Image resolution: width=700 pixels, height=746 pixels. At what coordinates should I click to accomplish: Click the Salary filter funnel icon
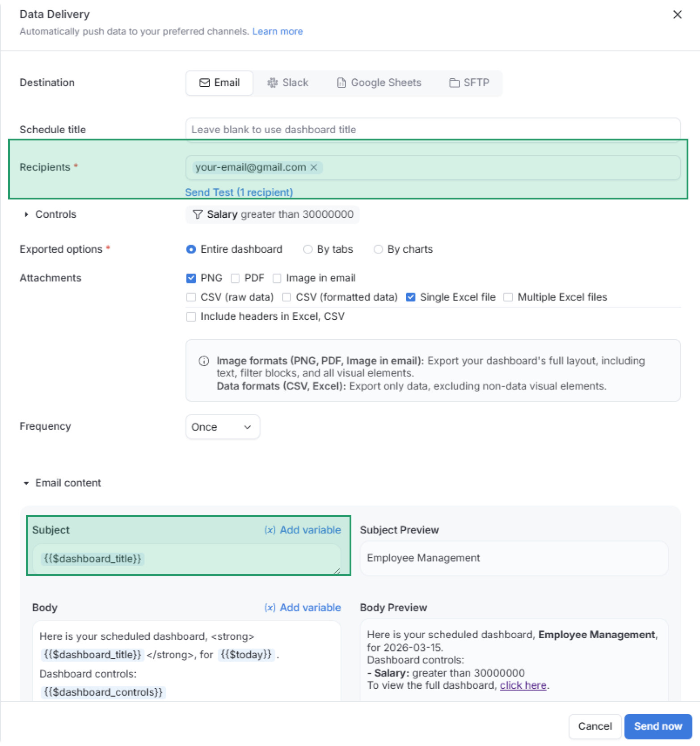(x=198, y=215)
